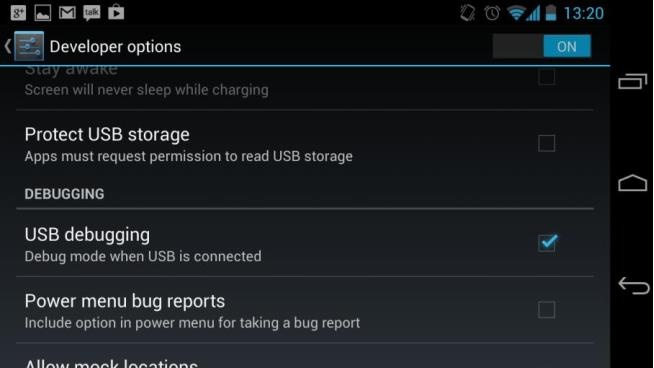
Task: Select the Allow mock locations item
Action: (x=304, y=359)
